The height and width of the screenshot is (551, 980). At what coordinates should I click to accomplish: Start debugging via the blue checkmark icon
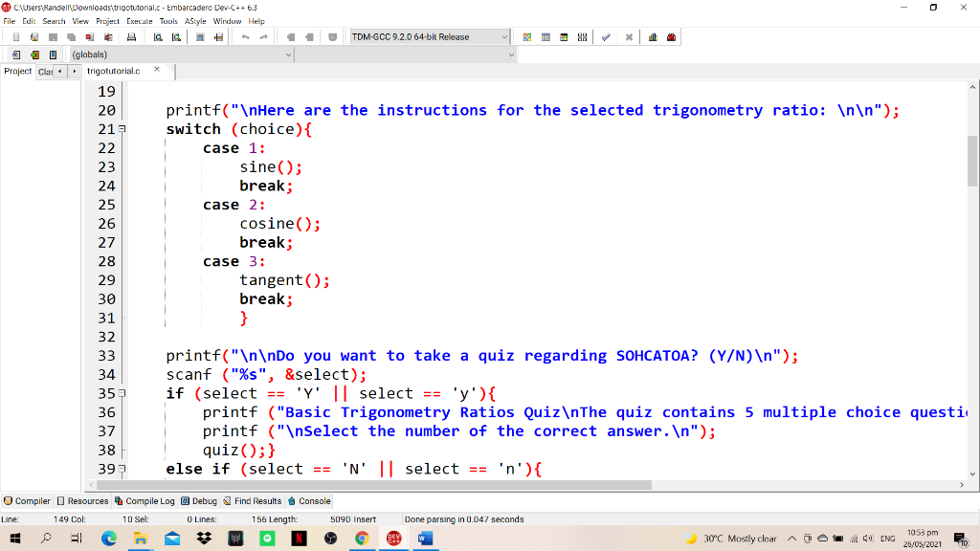[605, 36]
